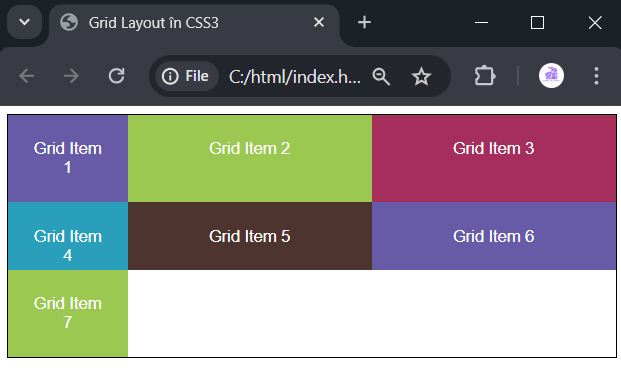Open the tab search dropdown arrow
Image resolution: width=621 pixels, height=370 pixels.
click(25, 22)
